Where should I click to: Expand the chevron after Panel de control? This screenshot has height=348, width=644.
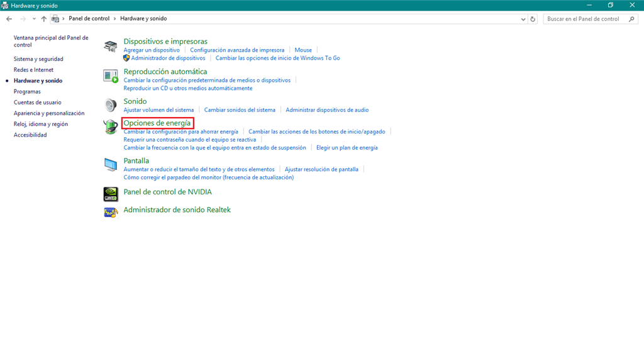[x=115, y=18]
